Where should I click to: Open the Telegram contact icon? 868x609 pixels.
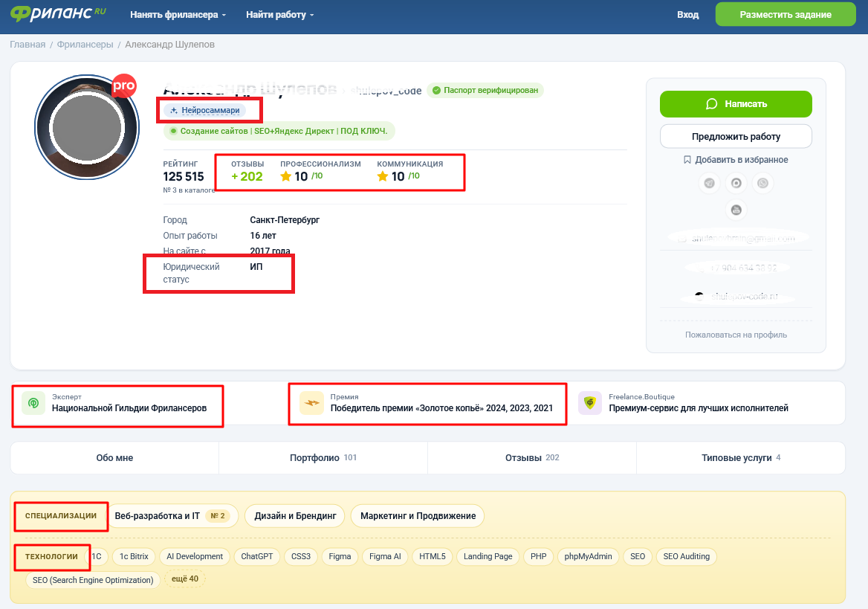(x=709, y=184)
